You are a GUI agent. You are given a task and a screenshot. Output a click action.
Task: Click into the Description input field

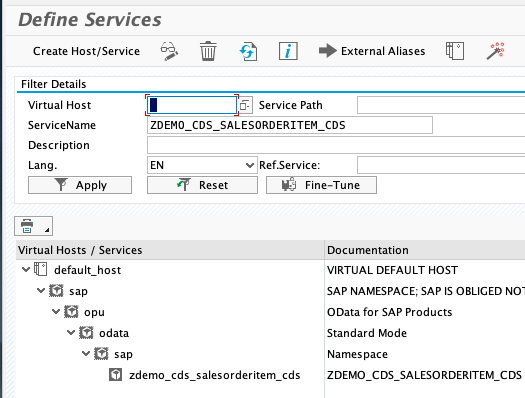point(336,145)
